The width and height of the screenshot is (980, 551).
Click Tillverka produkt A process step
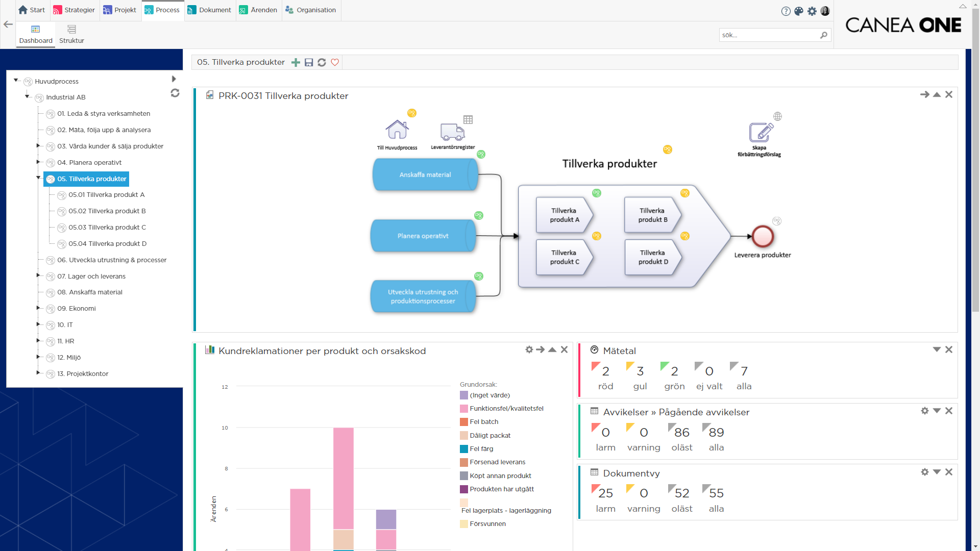[564, 215]
